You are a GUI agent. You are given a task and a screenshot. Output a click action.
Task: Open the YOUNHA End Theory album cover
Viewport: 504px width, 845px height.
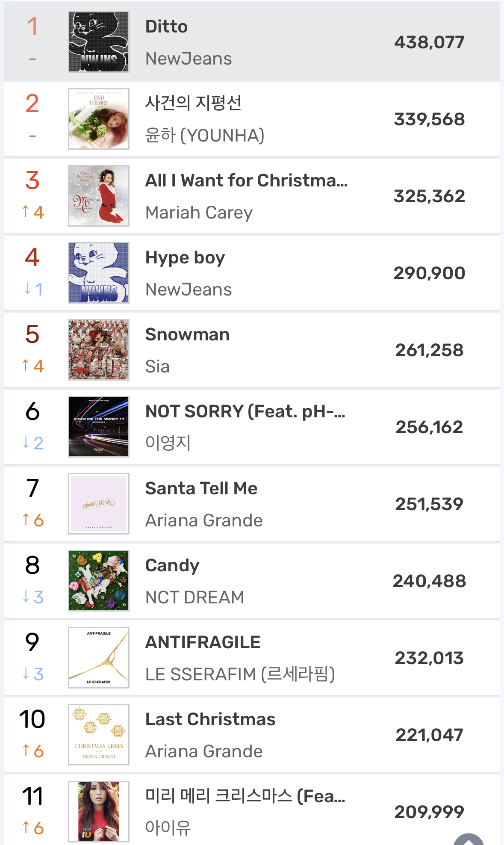pos(99,119)
